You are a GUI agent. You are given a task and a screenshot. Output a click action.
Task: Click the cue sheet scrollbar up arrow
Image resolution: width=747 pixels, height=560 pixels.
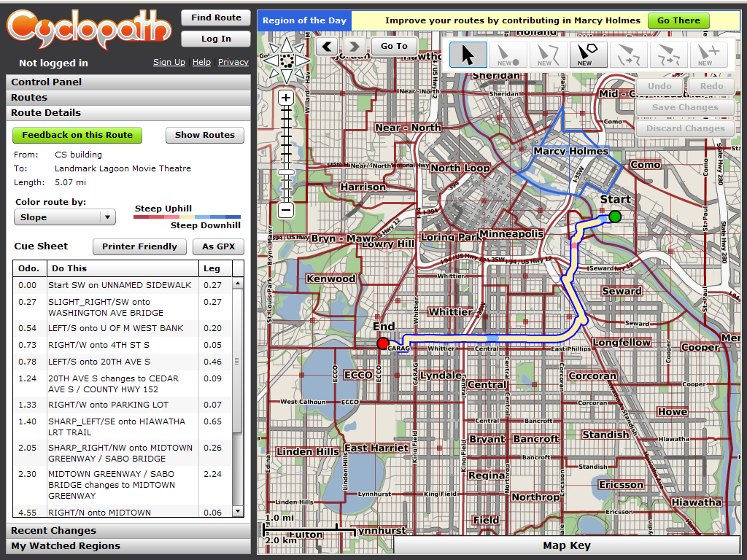point(238,284)
